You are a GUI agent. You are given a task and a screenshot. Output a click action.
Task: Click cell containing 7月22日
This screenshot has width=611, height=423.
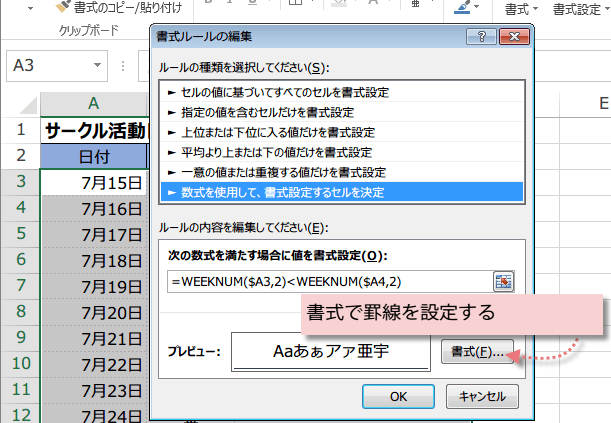click(94, 365)
